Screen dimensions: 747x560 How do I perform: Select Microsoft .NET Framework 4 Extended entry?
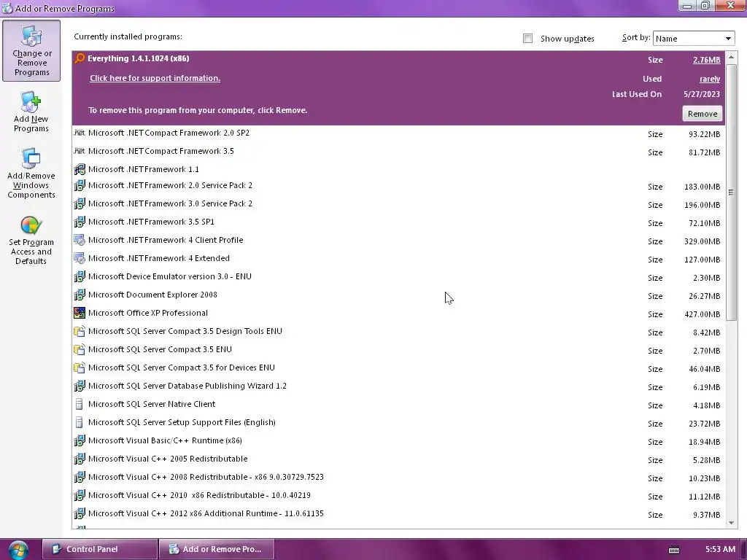point(398,259)
